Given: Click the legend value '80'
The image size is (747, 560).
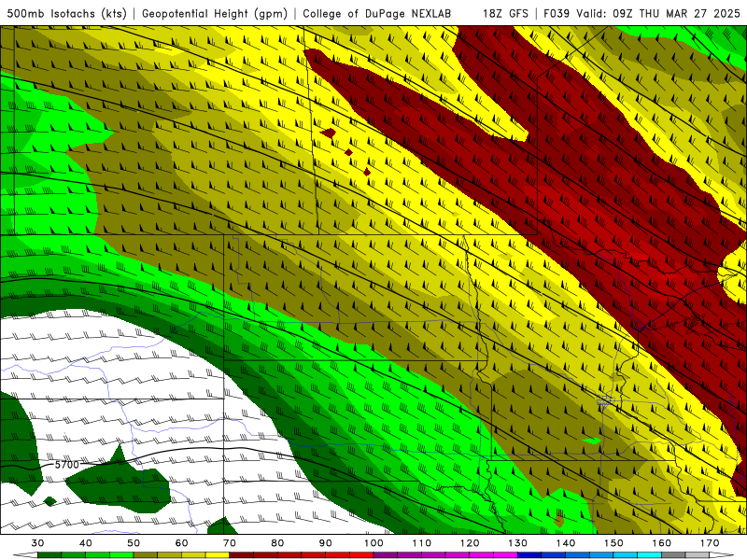Looking at the screenshot, I should tap(277, 543).
